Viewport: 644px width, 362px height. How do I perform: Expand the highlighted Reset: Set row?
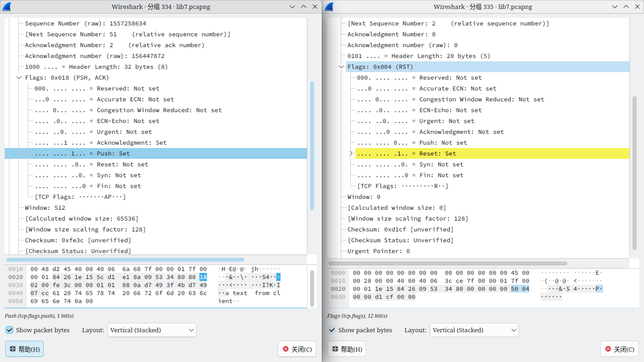pos(351,154)
